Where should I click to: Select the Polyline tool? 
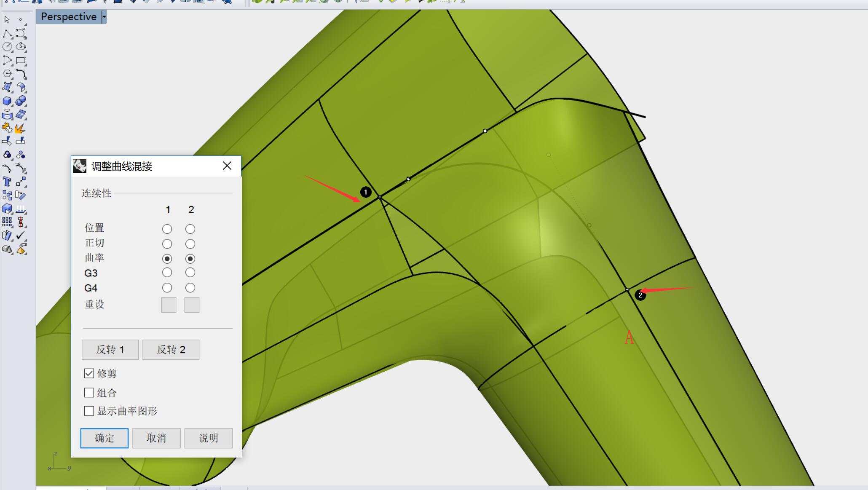[7, 33]
